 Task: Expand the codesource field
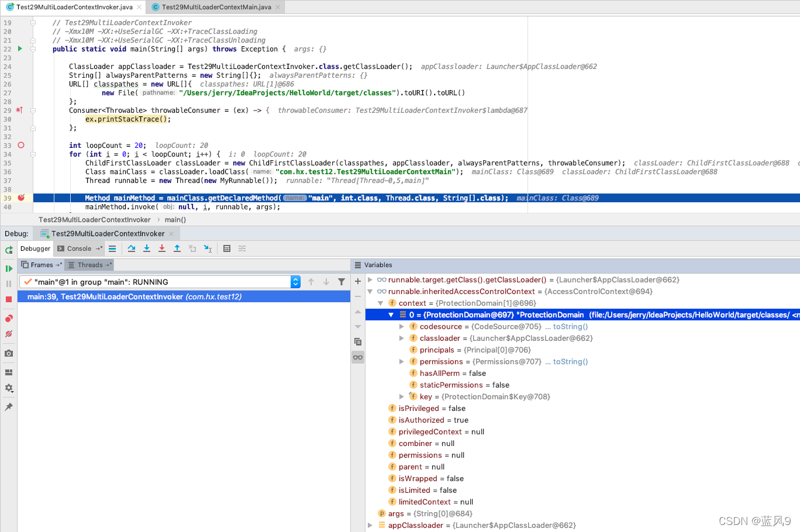pyautogui.click(x=402, y=326)
